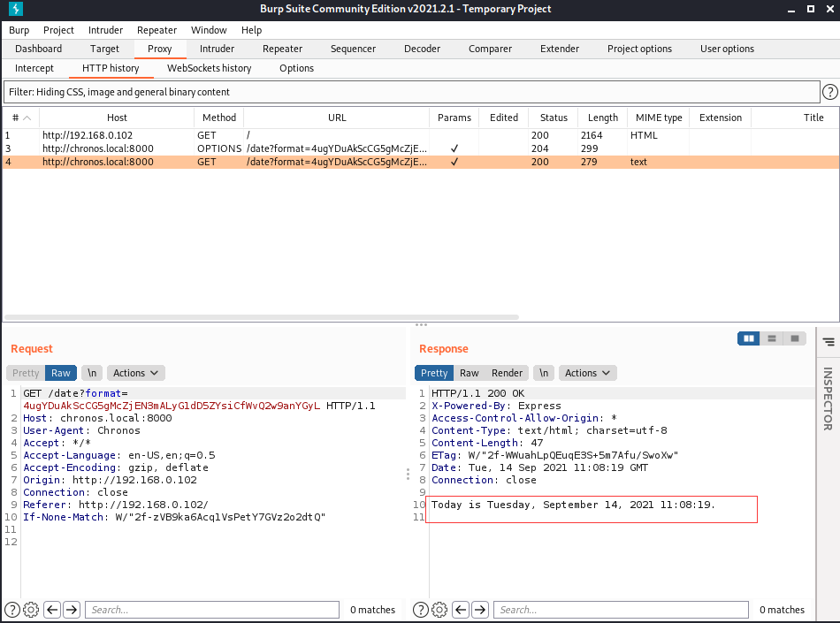840x623 pixels.
Task: Go to next match in response search
Action: tap(479, 609)
